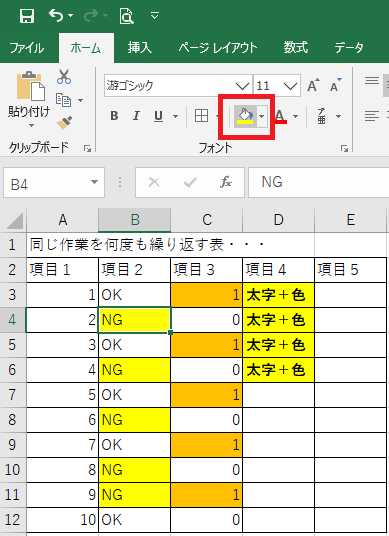The width and height of the screenshot is (389, 536).
Task: Open the Name Box dropdown arrow
Action: click(94, 182)
